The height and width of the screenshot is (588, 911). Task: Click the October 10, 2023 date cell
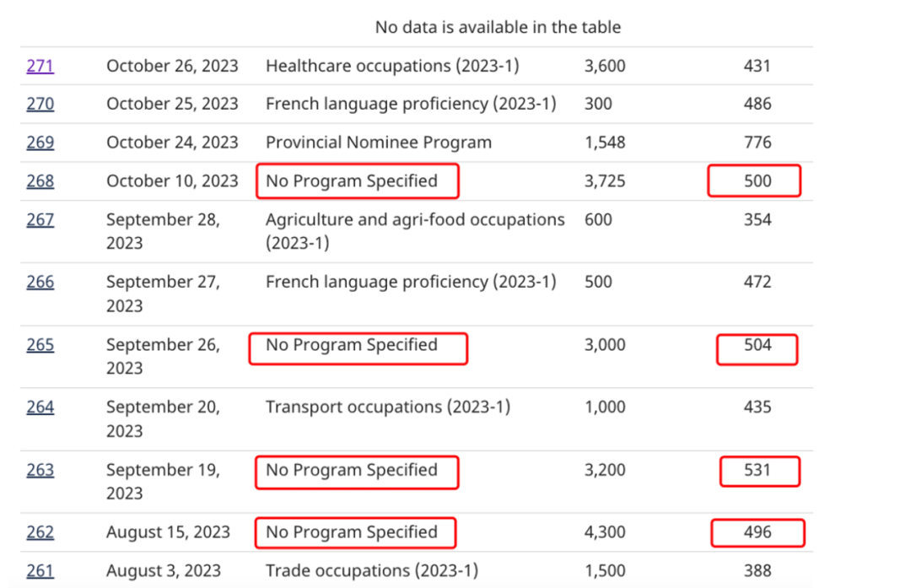(x=172, y=181)
